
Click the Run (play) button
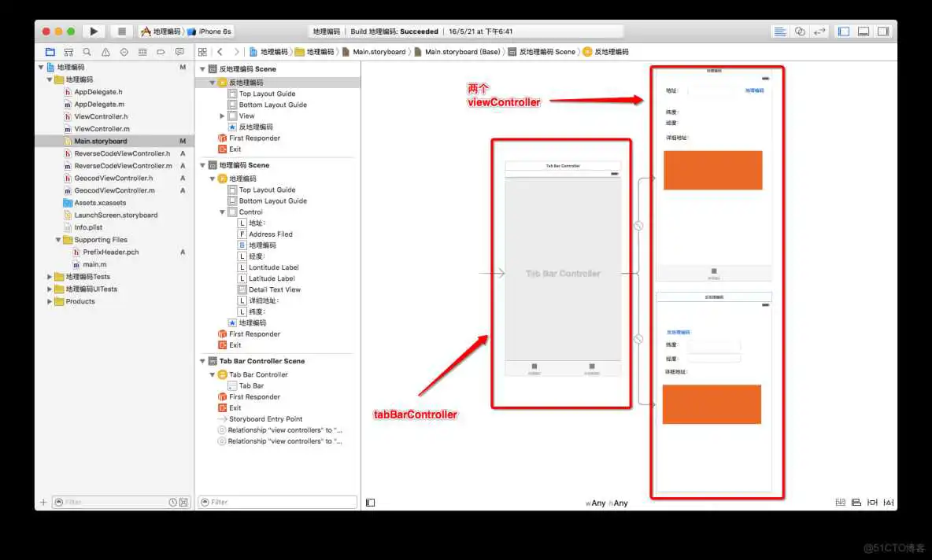click(x=94, y=31)
